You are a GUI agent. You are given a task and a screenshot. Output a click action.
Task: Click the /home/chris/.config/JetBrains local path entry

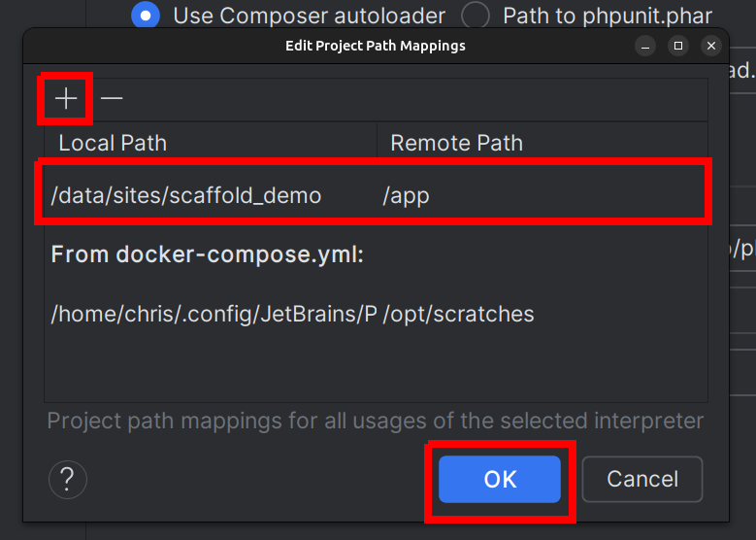point(214,314)
